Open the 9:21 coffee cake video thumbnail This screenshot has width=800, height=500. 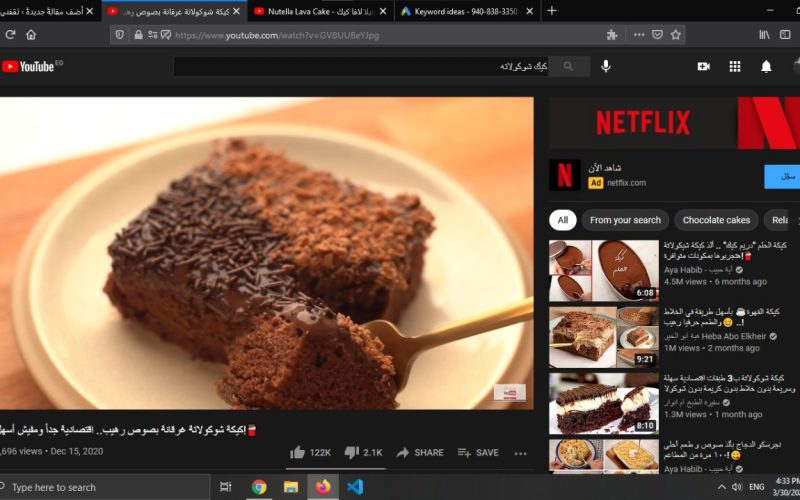(x=604, y=337)
